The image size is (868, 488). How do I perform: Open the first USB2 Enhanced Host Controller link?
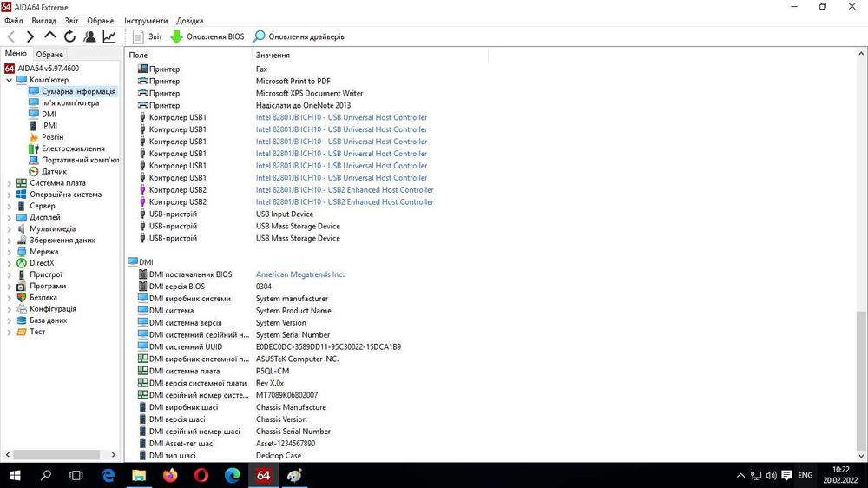pyautogui.click(x=345, y=190)
